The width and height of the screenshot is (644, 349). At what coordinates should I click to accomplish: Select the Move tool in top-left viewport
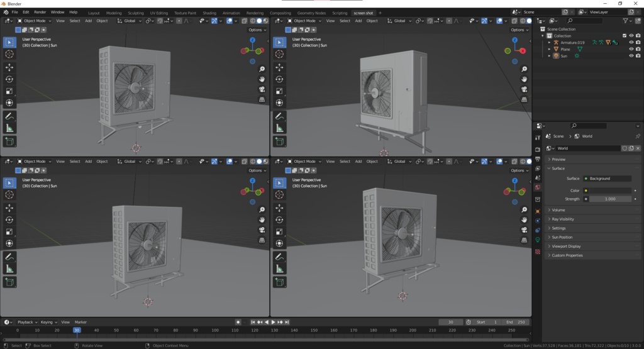(x=9, y=67)
